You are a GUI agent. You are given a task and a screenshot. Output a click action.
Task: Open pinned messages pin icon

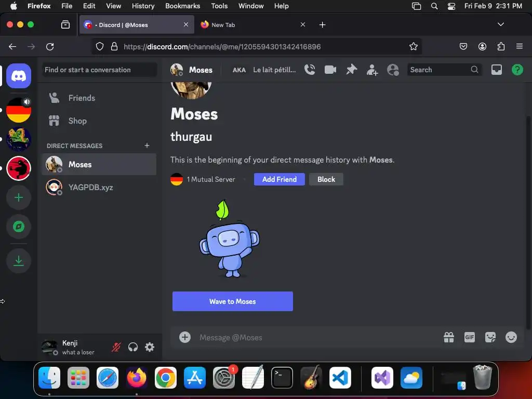[351, 70]
